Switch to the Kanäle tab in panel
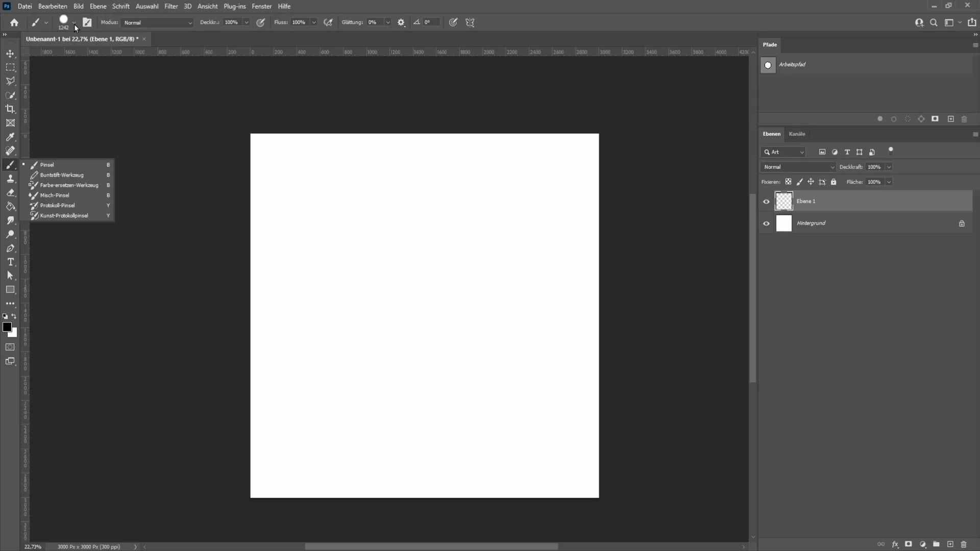Screen dimensions: 980x551 (796, 133)
